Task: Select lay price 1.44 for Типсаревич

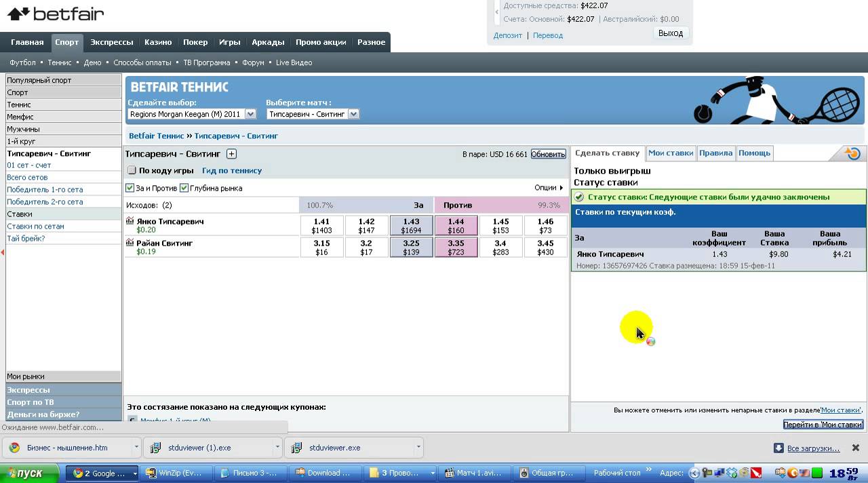Action: (456, 226)
